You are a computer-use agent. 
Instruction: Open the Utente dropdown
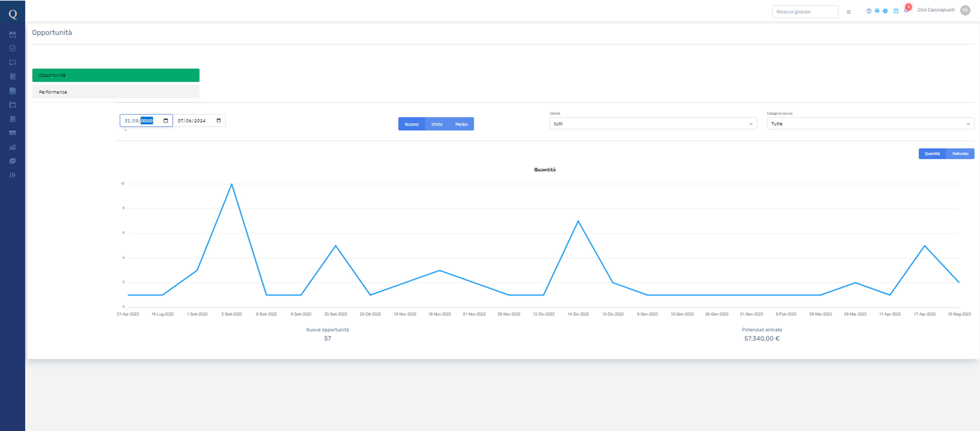[x=653, y=124]
